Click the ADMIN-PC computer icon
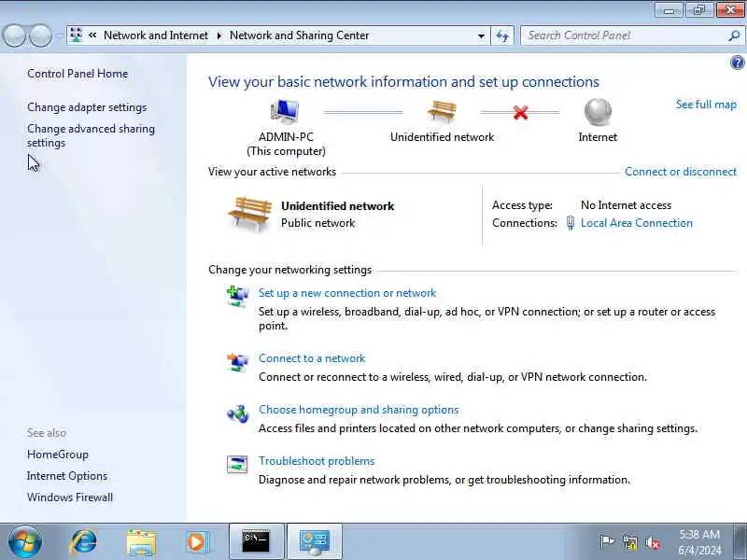747x560 pixels. tap(285, 113)
